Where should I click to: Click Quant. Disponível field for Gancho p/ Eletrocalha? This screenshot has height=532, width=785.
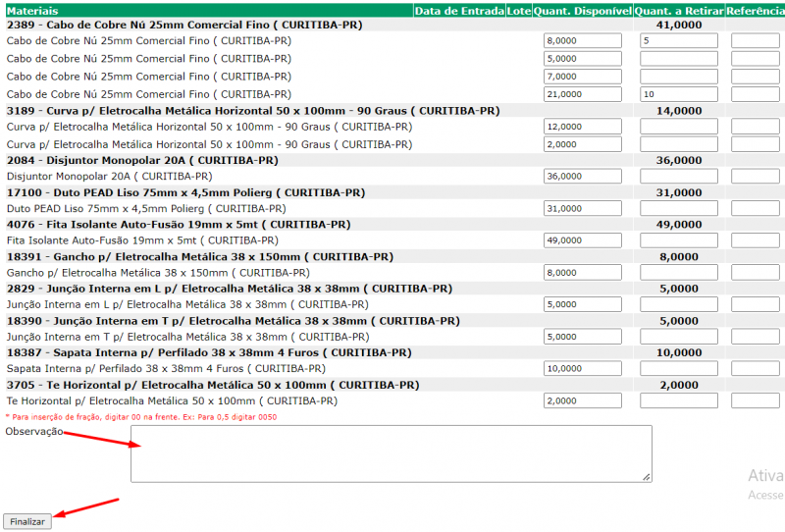pyautogui.click(x=582, y=273)
